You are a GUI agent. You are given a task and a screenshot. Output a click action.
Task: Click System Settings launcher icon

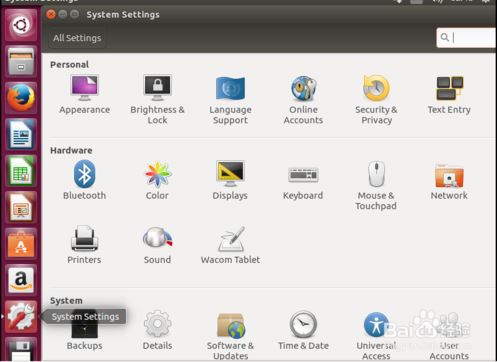coord(21,317)
